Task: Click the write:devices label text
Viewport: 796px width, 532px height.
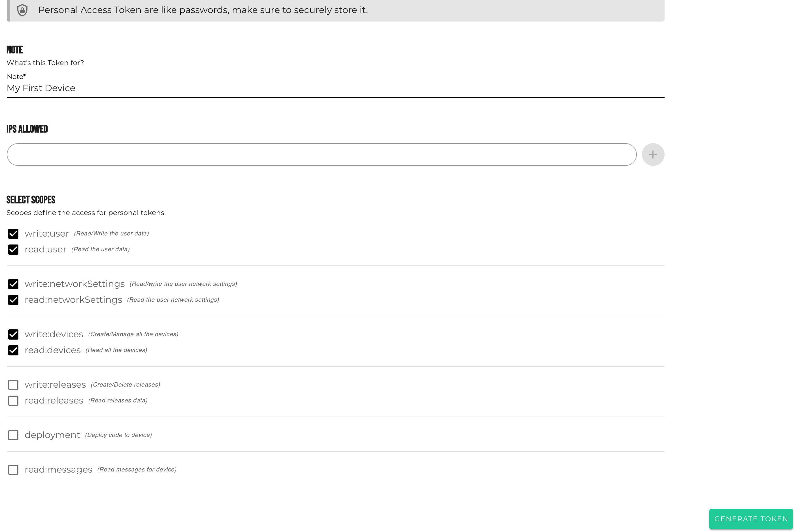Action: (x=54, y=334)
